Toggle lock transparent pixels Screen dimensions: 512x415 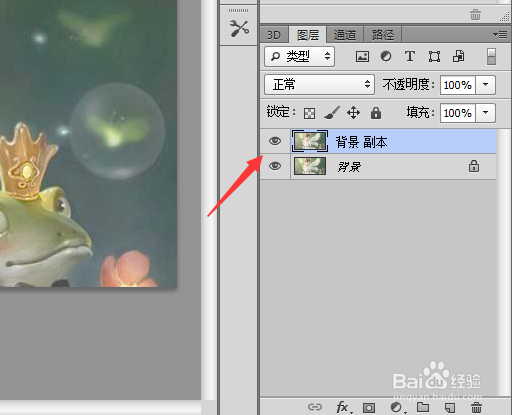309,113
